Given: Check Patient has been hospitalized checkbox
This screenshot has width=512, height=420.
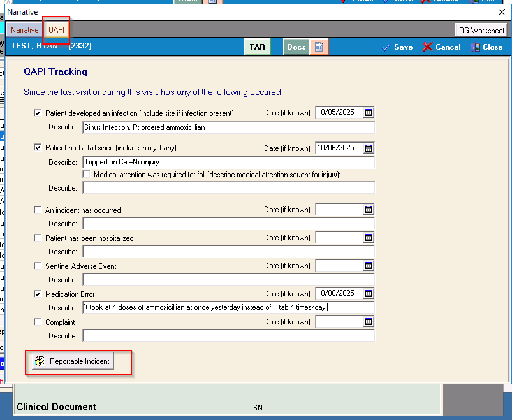Looking at the screenshot, I should tap(38, 238).
